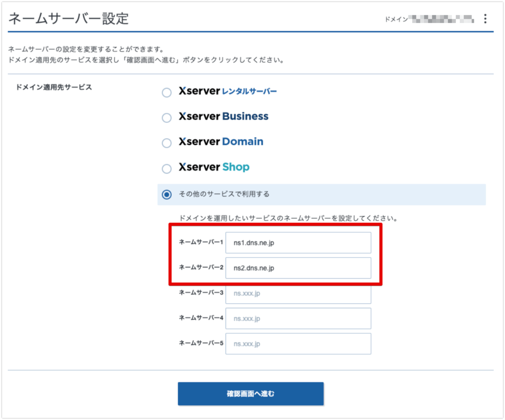Click the 確認画面へ進む button
505x420 pixels.
[251, 393]
